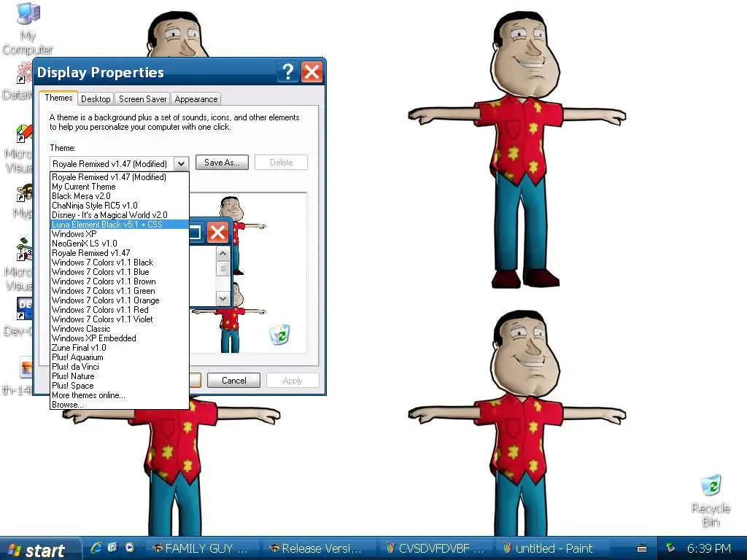Screen dimensions: 747x560
Task: Select Windows 7 Colors v1.1 Brown
Action: [120, 281]
